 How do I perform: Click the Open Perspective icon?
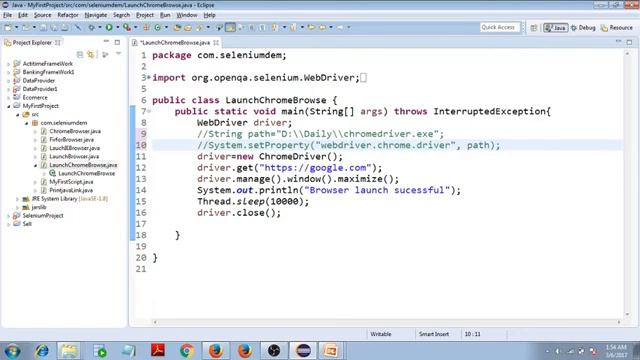534,28
